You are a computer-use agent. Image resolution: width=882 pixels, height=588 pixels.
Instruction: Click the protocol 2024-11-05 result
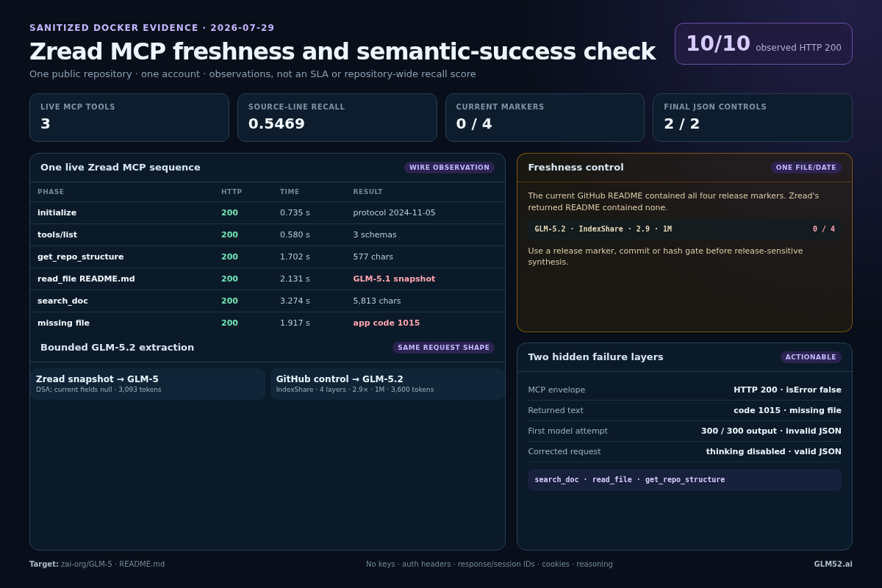(x=394, y=213)
